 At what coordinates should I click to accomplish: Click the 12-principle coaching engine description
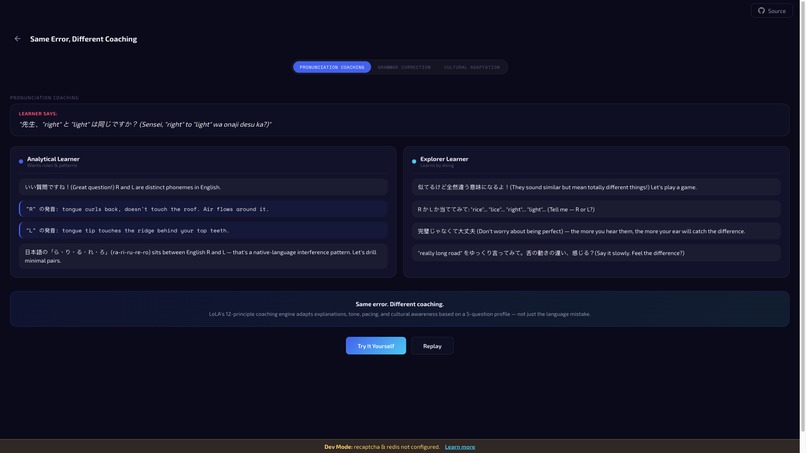399,314
